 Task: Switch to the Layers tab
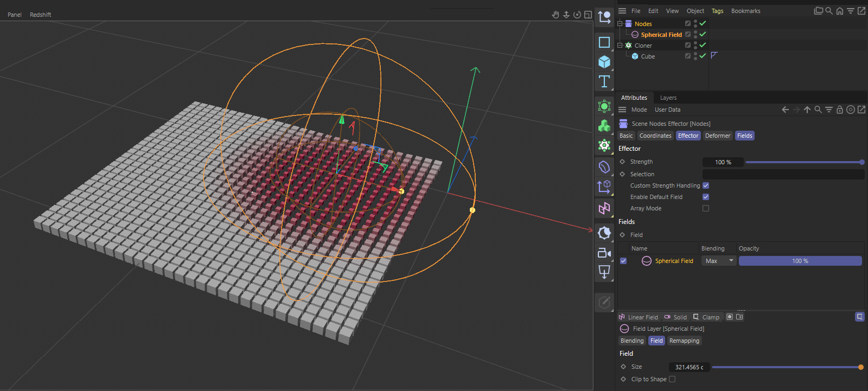point(668,98)
